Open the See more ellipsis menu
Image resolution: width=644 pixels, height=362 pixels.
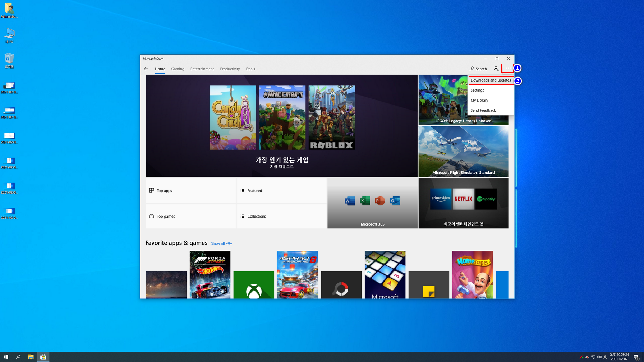(508, 68)
